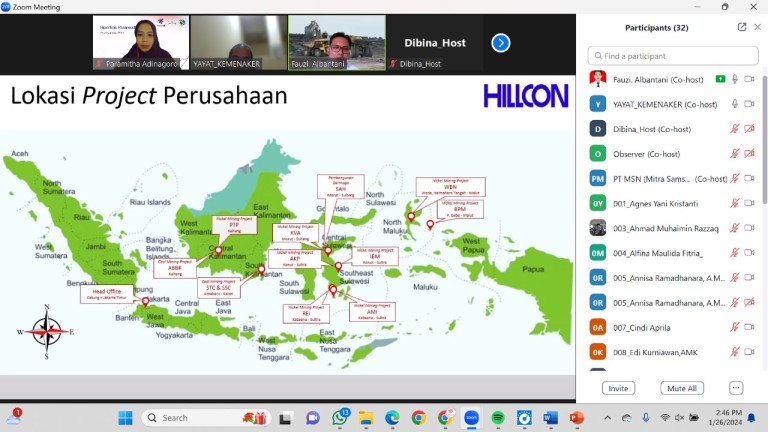Toggle PT MSN participant's muted microphone

pyautogui.click(x=735, y=179)
